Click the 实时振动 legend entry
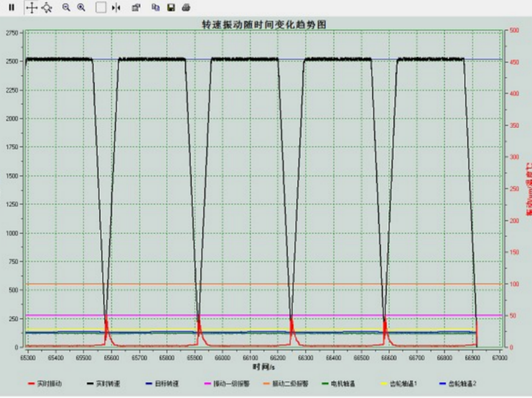Viewport: 532px width, 398px height. click(x=51, y=384)
